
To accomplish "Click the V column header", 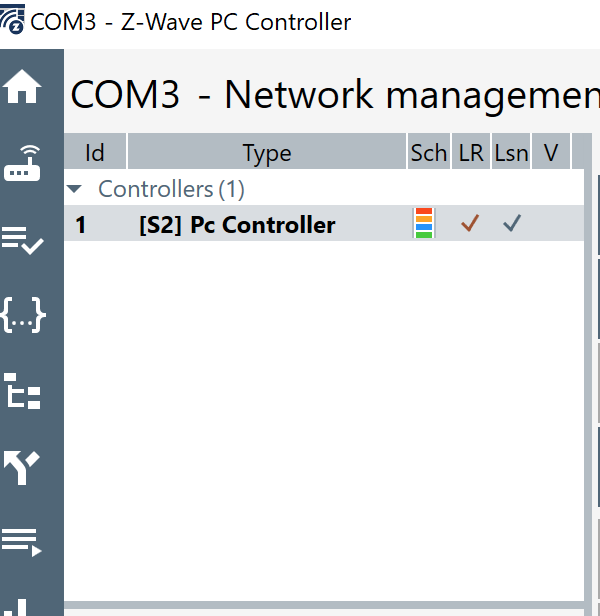I will (550, 153).
